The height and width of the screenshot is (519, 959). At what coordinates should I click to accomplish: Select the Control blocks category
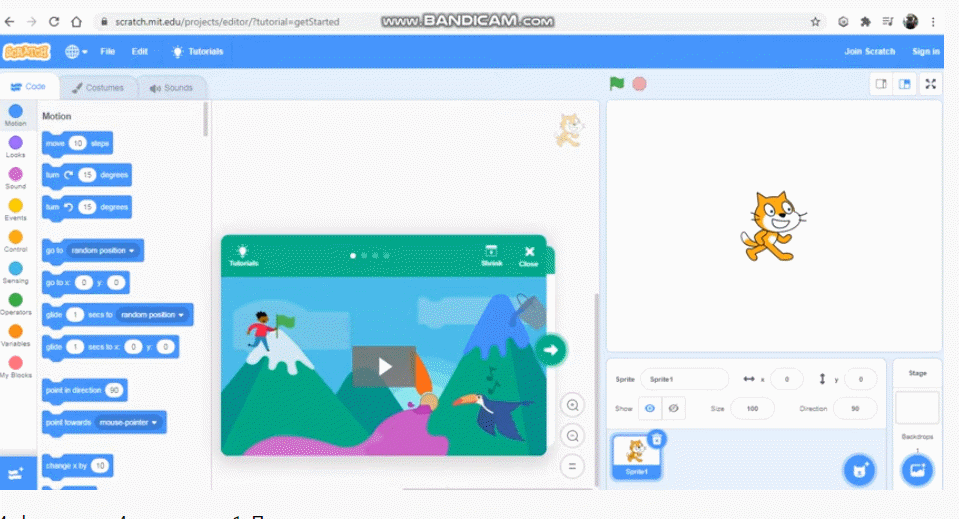(x=15, y=241)
